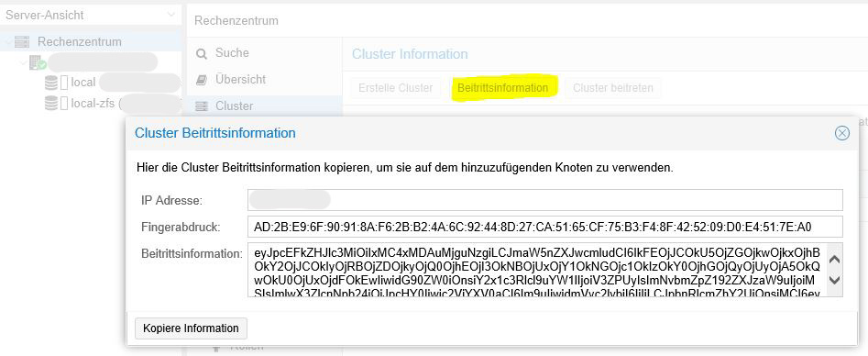Select the local-zfs storage database icon
This screenshot has width=868, height=356.
[x=51, y=103]
